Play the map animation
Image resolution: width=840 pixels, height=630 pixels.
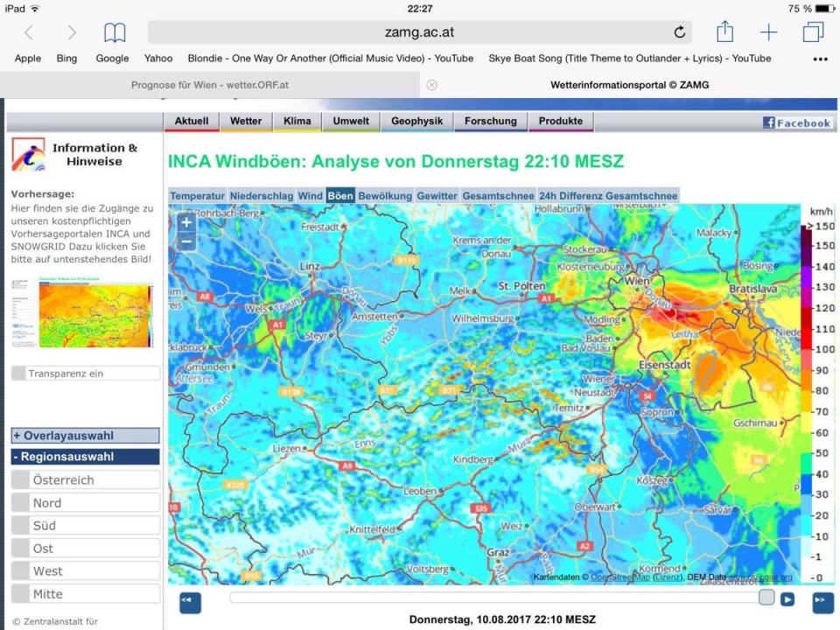coord(787,599)
